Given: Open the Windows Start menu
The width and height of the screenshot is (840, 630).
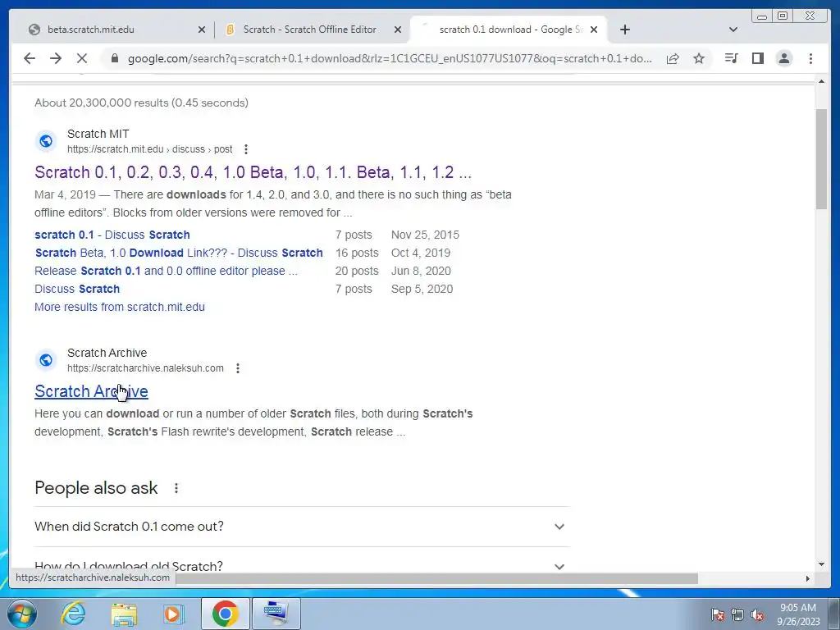Looking at the screenshot, I should pyautogui.click(x=21, y=614).
